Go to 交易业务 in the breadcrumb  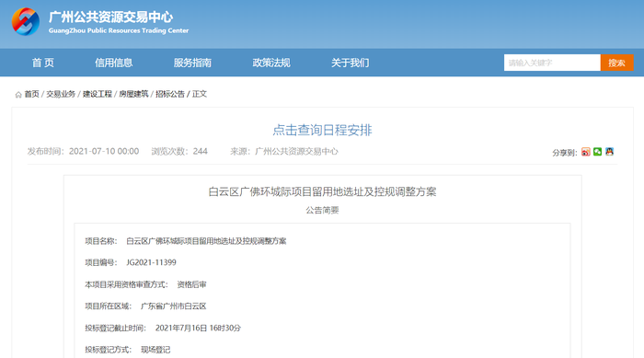(61, 94)
